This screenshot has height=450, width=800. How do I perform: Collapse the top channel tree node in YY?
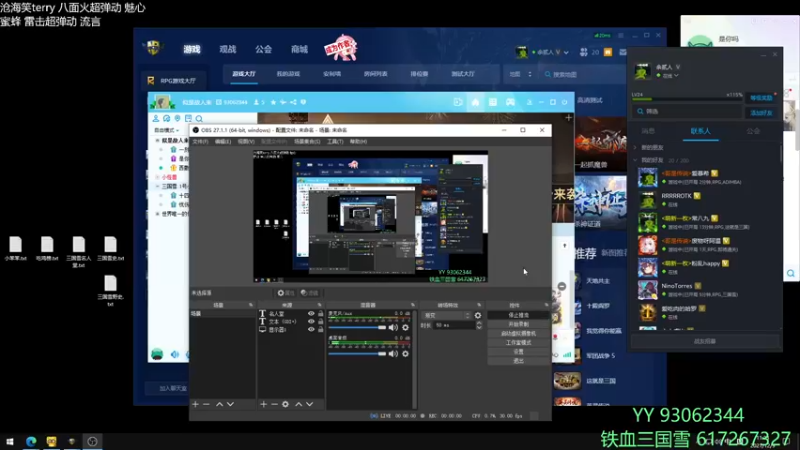pyautogui.click(x=157, y=140)
